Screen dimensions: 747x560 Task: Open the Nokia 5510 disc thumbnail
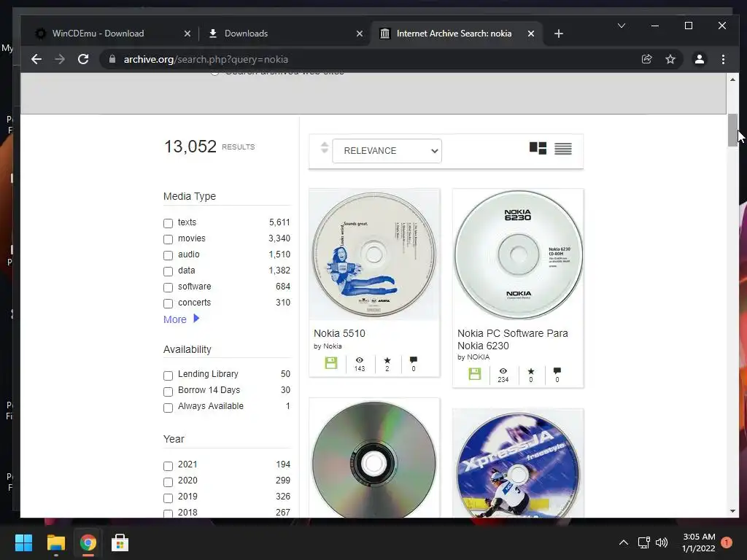(374, 254)
